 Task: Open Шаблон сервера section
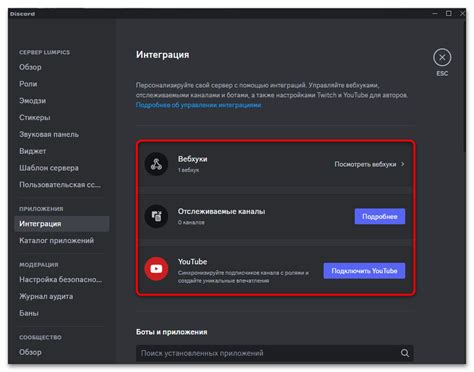pos(49,168)
